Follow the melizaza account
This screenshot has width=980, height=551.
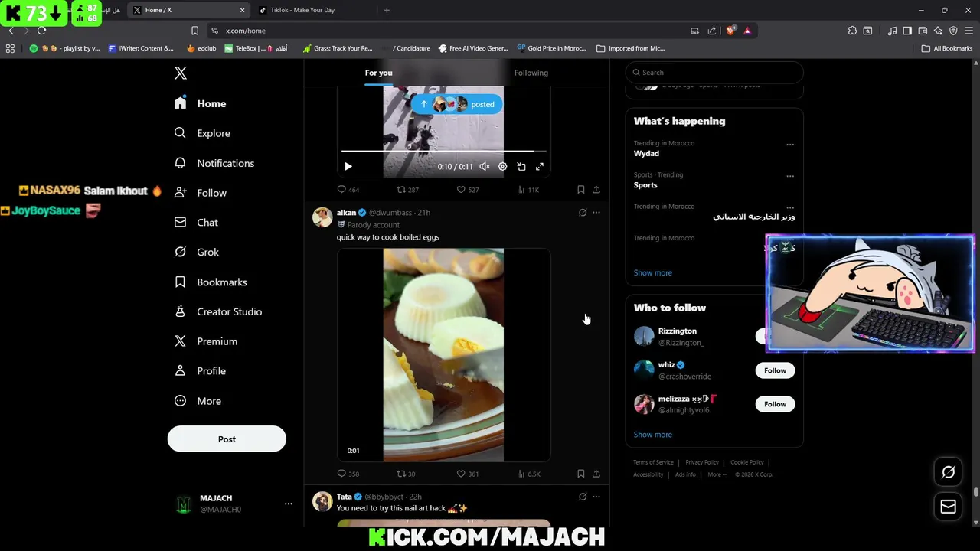(x=775, y=404)
